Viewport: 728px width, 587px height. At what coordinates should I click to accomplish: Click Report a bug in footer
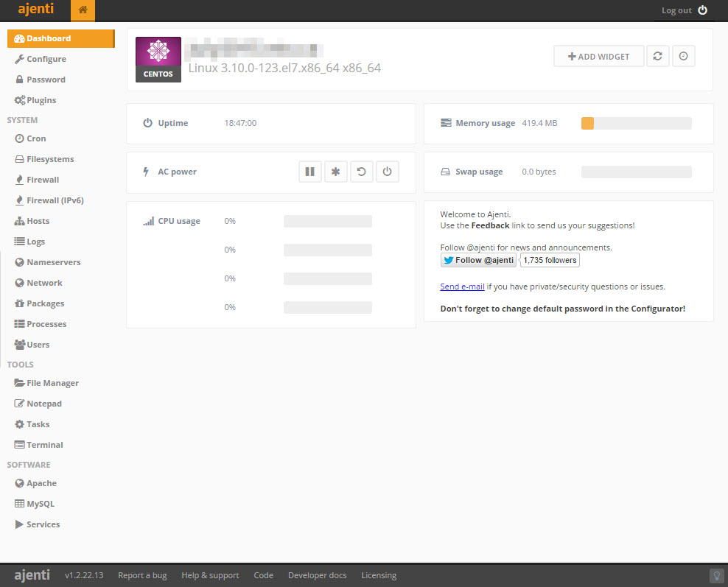(142, 575)
